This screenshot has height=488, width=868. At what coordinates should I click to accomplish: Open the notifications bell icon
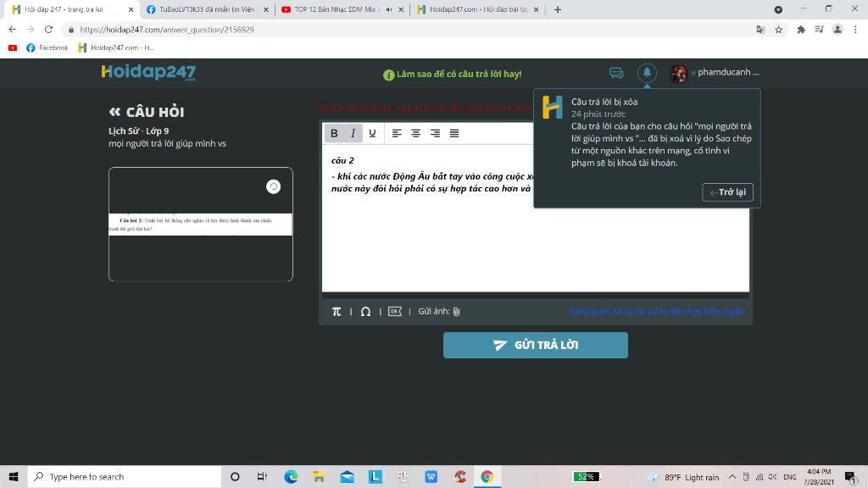point(647,73)
